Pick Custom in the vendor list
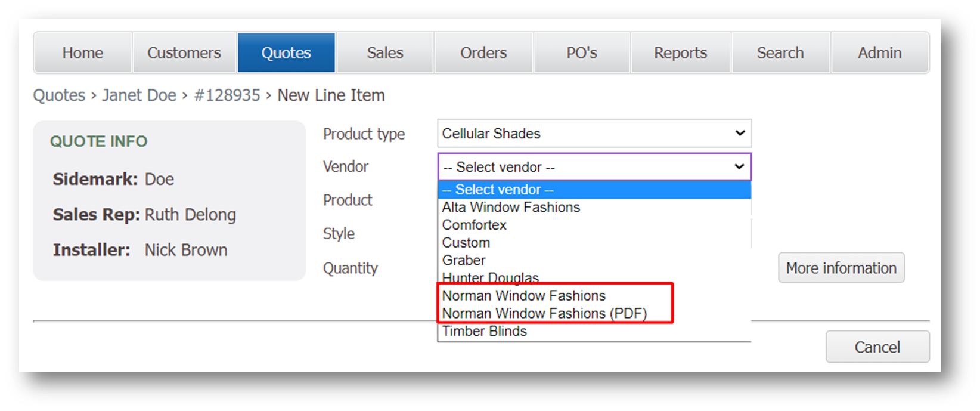Viewport: 980px width, 411px height. (466, 243)
